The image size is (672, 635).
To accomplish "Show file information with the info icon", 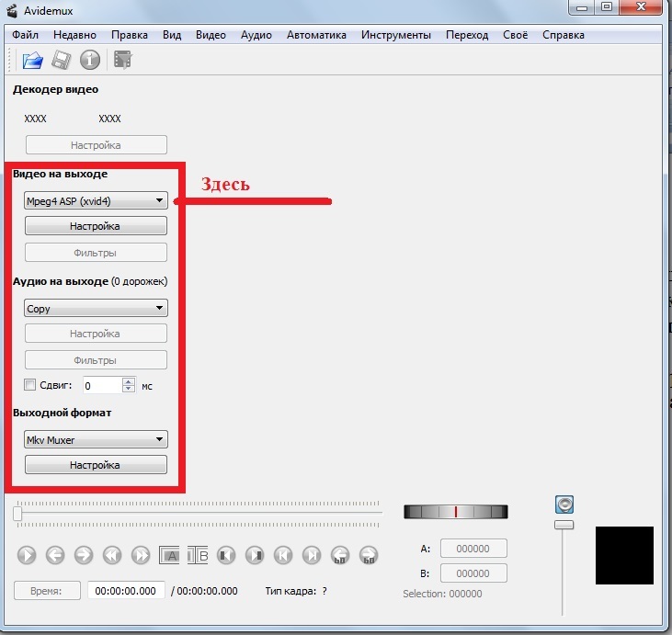I will click(90, 60).
